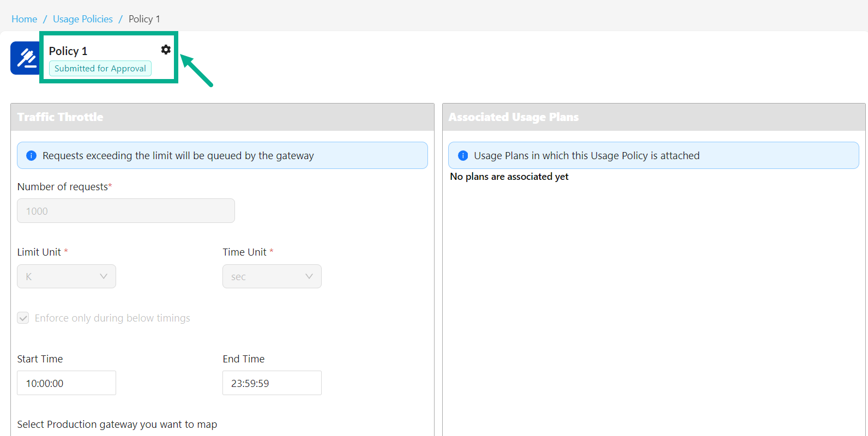The image size is (868, 436).
Task: Click the blue gavel policy icon
Action: tap(25, 58)
